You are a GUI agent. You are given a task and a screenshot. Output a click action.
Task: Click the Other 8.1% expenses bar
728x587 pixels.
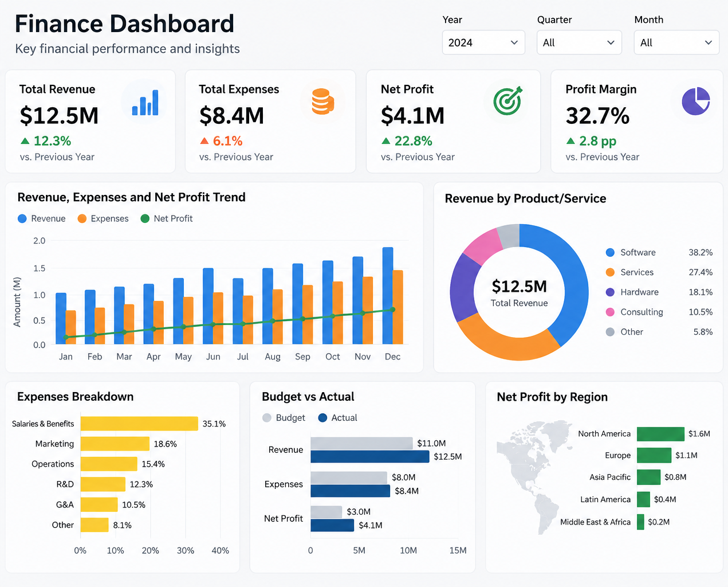pyautogui.click(x=95, y=525)
